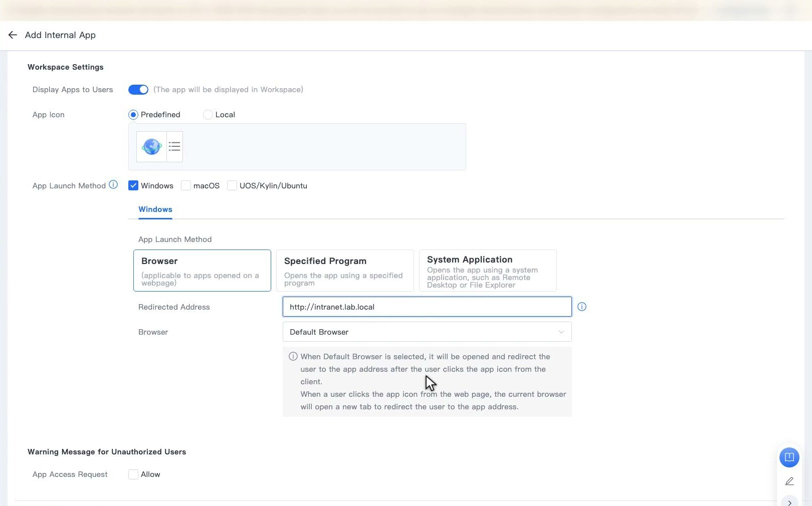Click the Warning Message for Unauthorized Users heading
This screenshot has height=506, width=812.
pyautogui.click(x=107, y=452)
